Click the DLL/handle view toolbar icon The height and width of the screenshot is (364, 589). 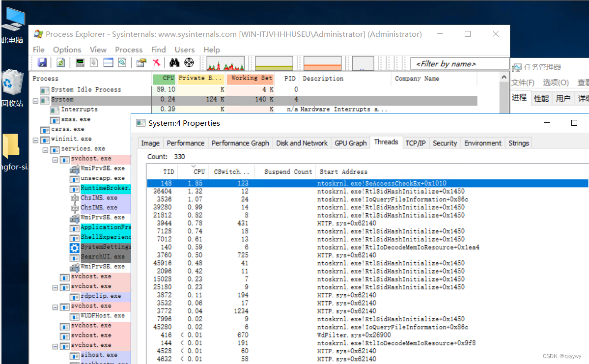point(122,62)
